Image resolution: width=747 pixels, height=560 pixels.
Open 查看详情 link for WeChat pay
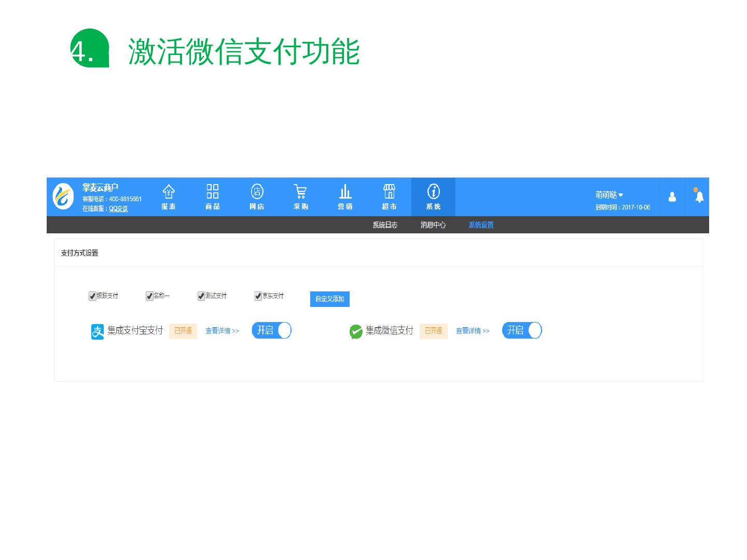[x=473, y=331]
